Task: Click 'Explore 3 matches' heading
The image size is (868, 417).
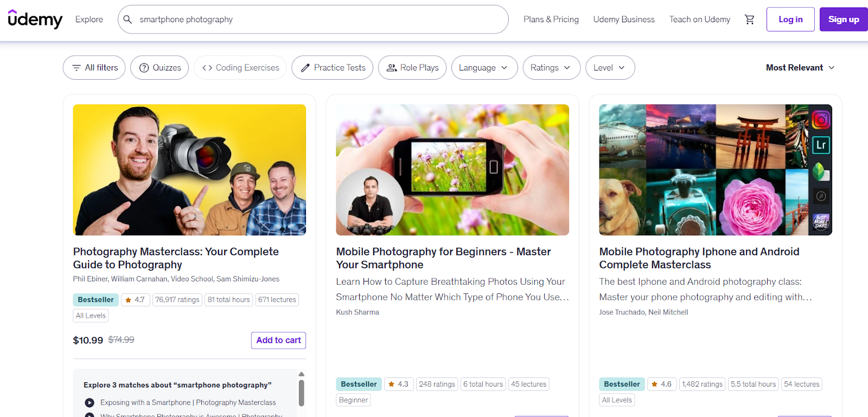Action: [x=177, y=385]
